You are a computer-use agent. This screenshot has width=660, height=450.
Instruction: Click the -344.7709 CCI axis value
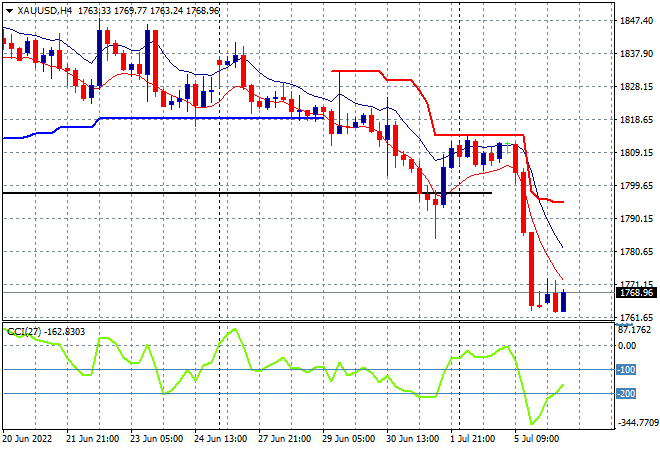pyautogui.click(x=637, y=422)
